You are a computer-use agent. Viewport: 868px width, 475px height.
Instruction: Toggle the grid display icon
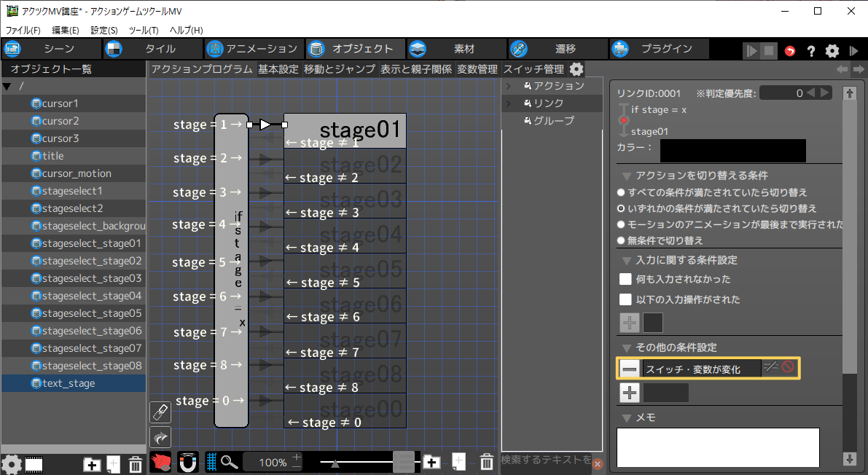point(211,462)
